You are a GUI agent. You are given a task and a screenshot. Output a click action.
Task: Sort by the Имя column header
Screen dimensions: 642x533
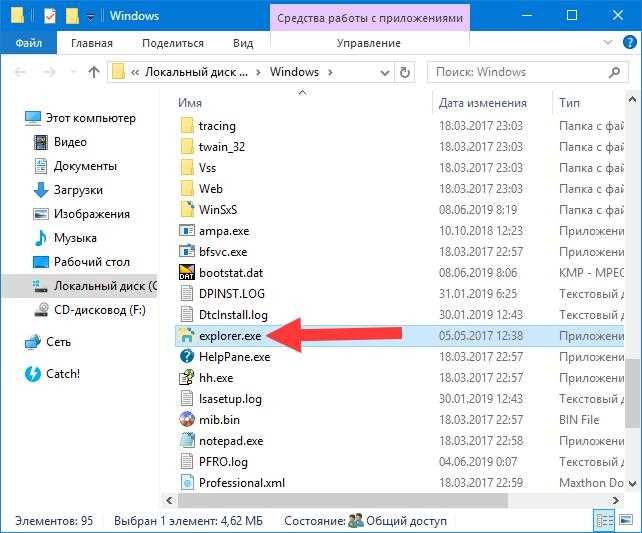click(x=190, y=103)
